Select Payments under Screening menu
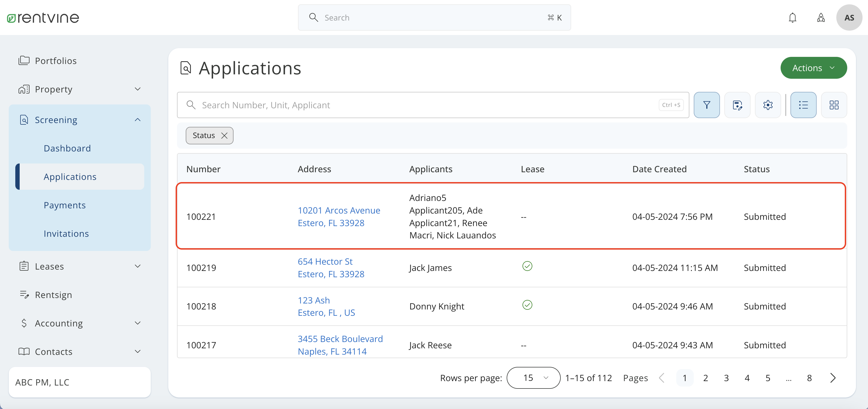This screenshot has width=868, height=409. (65, 205)
